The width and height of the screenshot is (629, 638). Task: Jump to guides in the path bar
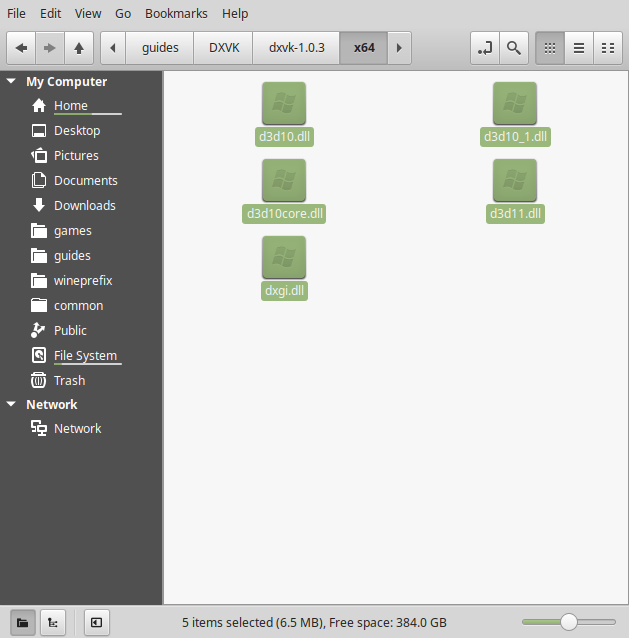coord(160,48)
